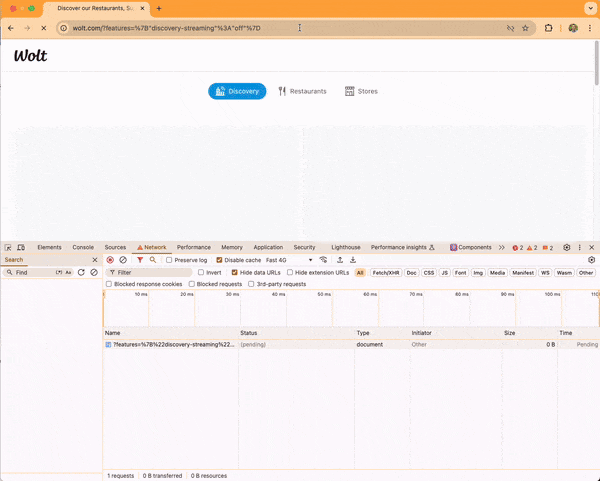Open DevTools settings gear
600x481 pixels.
(567, 248)
